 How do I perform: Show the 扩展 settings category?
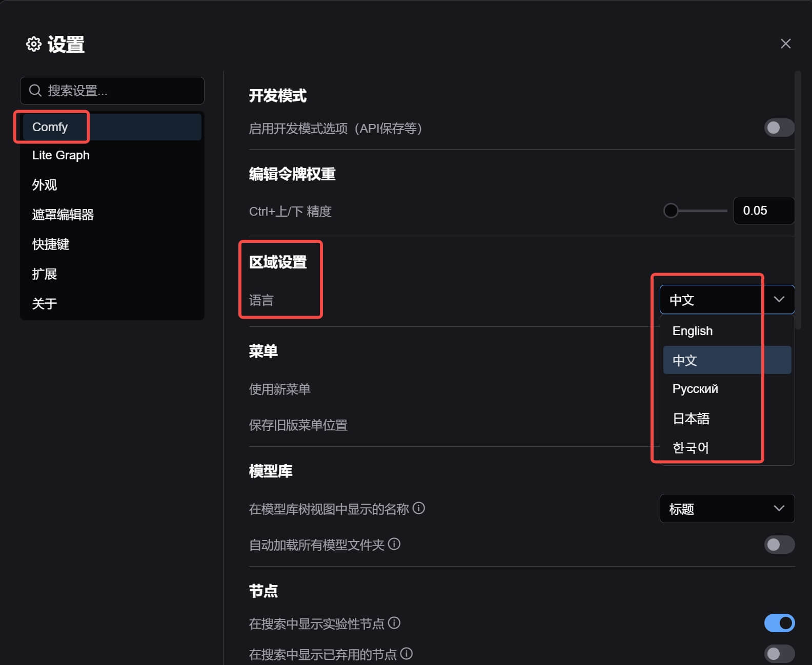[x=112, y=274]
